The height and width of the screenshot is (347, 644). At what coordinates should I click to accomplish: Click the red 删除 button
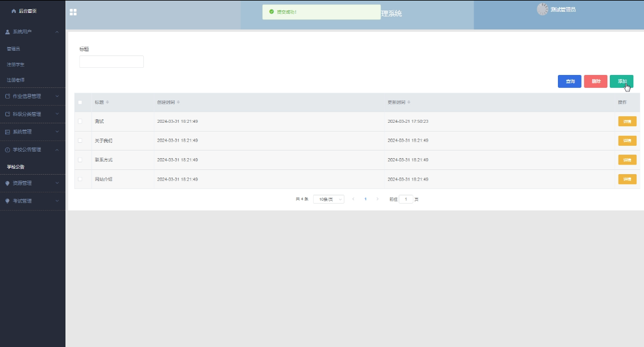(x=596, y=81)
